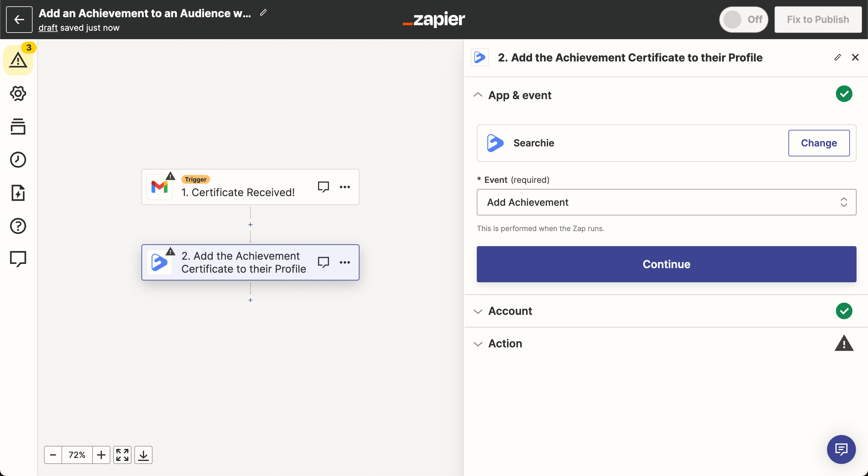Open the Zap details lightning file icon
The width and height of the screenshot is (868, 476).
[x=18, y=193]
